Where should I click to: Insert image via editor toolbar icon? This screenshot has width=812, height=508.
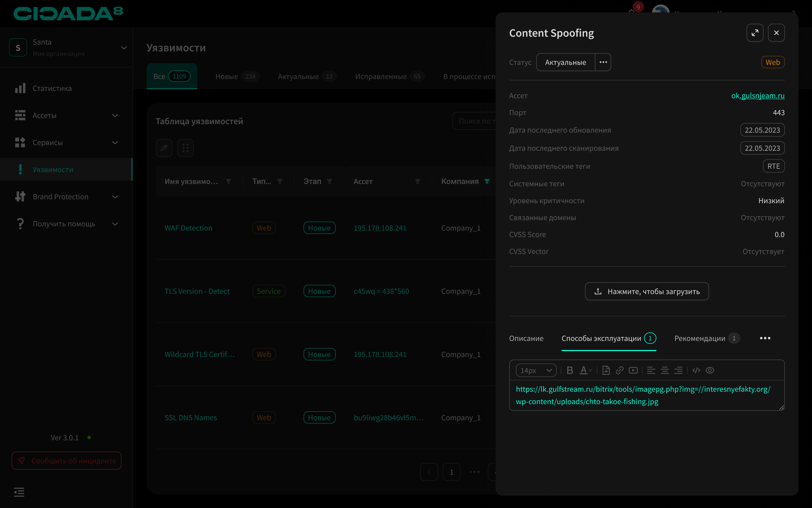(606, 370)
